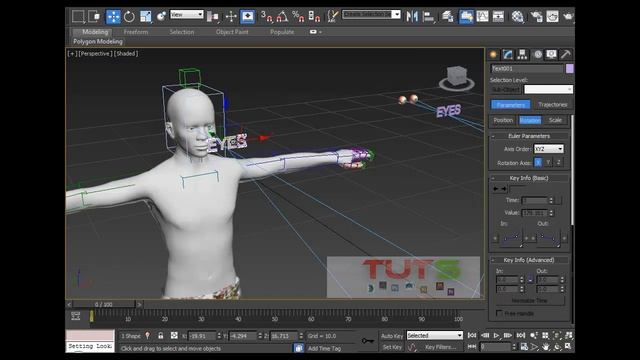640x360 pixels.
Task: Click the Align tool icon
Action: 428,16
